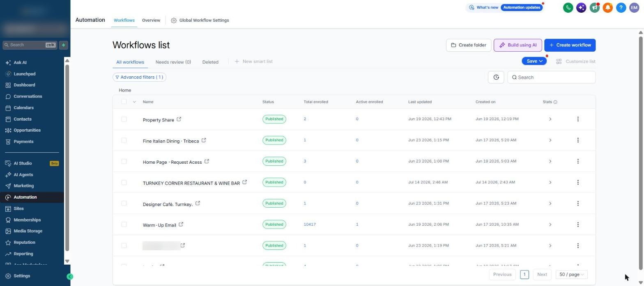
Task: Check the Fine Italian Dining row checkbox
Action: point(124,140)
